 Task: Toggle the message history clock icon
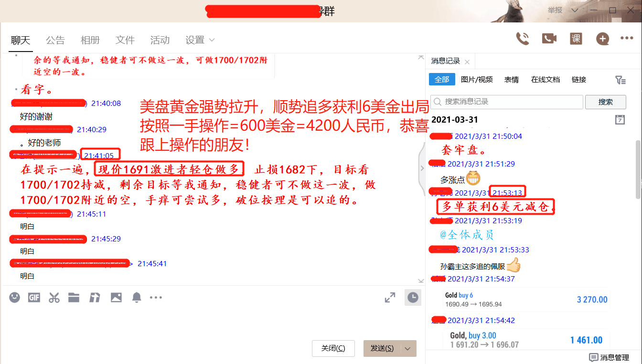coord(413,298)
